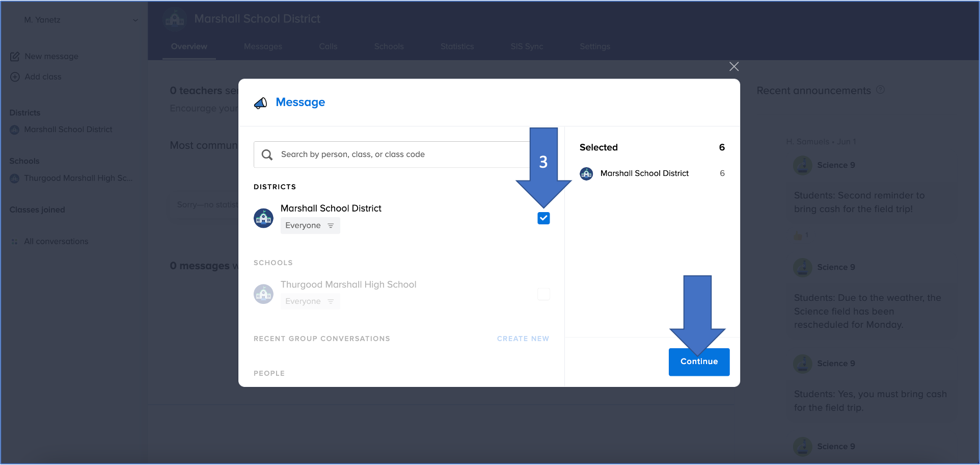Click Thurgood Marshall High School avatar icon

[x=263, y=294]
